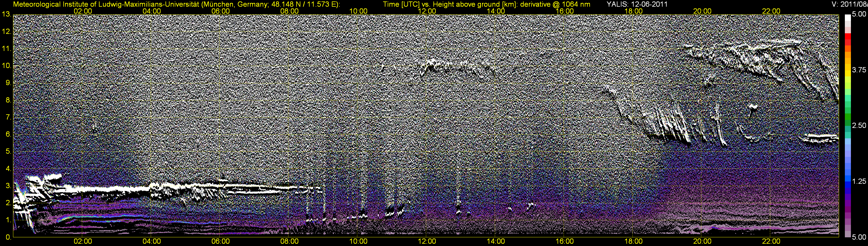Click the 7. height axis label

click(9, 117)
